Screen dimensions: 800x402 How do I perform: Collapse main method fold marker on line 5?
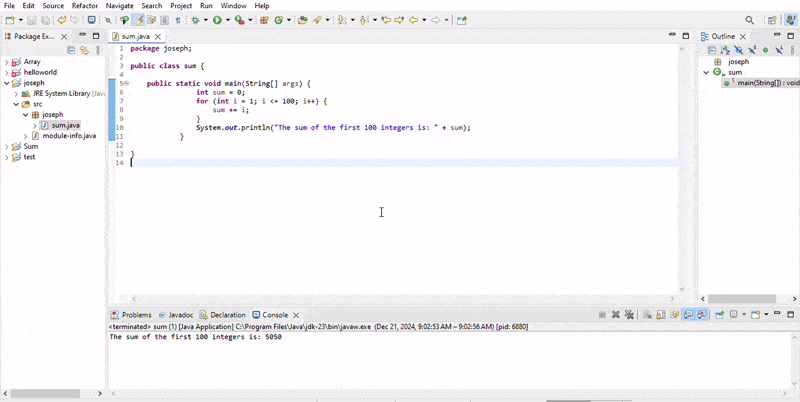coord(126,83)
